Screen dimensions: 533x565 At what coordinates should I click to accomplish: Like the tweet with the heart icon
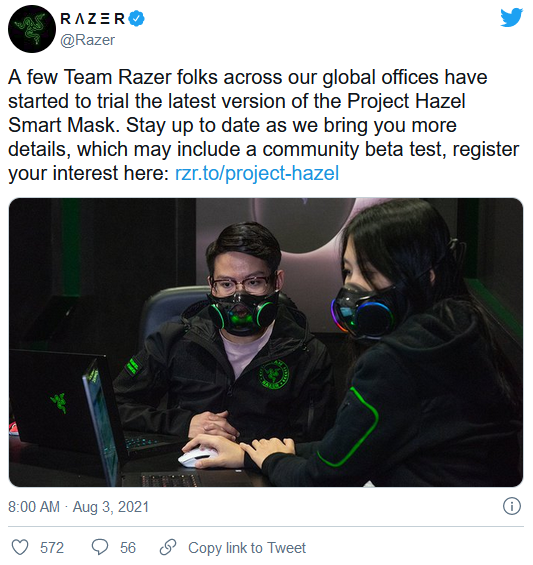20,548
